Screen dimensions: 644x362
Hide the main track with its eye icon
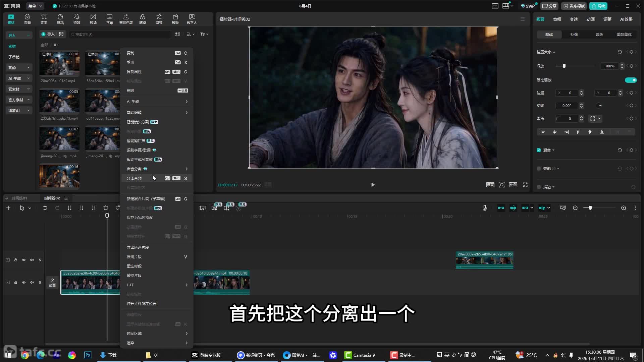tap(24, 282)
